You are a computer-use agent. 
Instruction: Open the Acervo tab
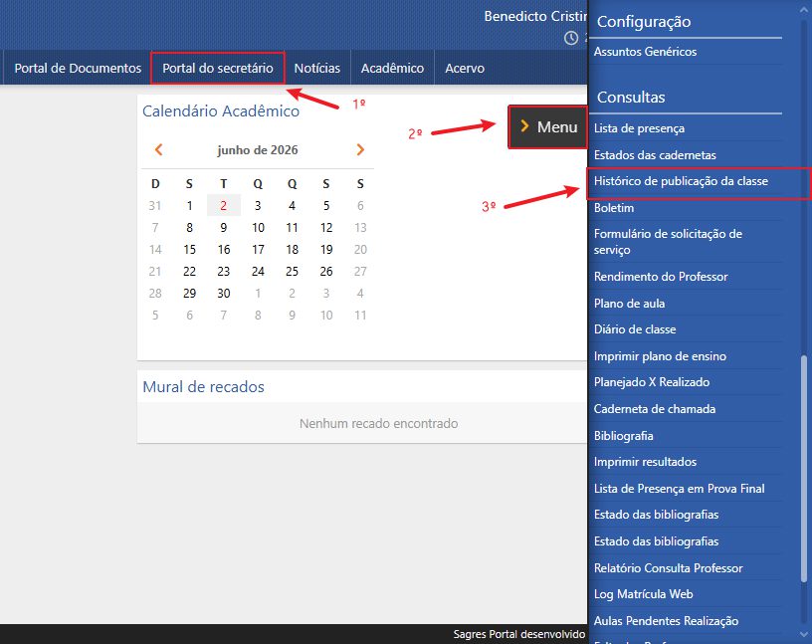465,68
